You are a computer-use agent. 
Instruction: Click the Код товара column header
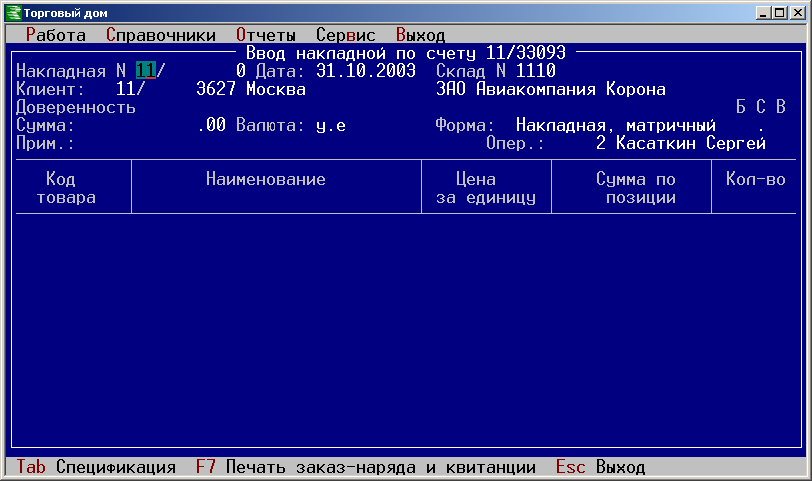(66, 188)
